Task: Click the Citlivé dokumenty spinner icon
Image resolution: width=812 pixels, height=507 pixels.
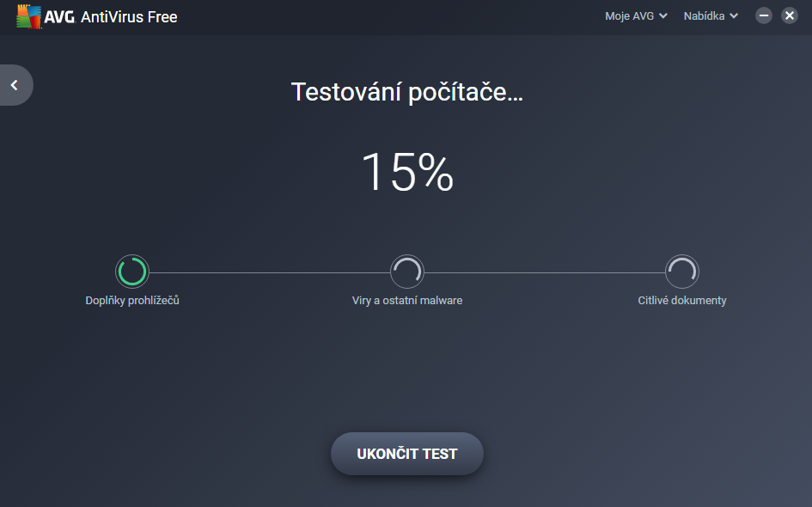Action: point(682,272)
